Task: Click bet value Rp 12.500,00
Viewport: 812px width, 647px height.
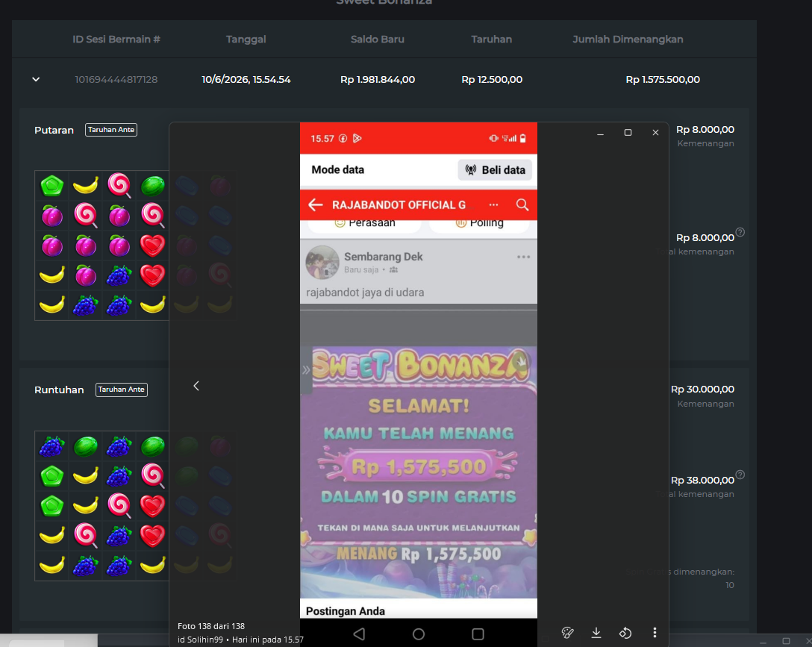Action: 491,79
